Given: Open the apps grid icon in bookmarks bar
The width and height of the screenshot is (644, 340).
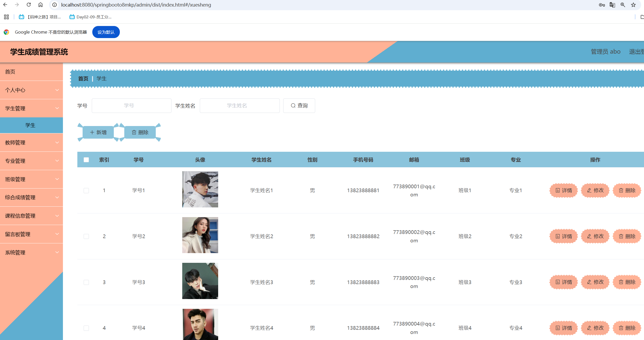Looking at the screenshot, I should [x=7, y=17].
